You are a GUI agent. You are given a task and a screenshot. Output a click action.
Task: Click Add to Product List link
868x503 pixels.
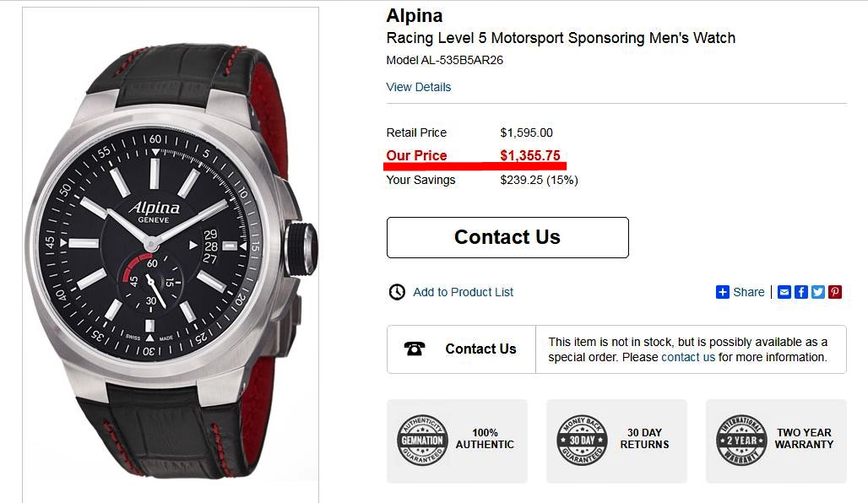tap(464, 292)
